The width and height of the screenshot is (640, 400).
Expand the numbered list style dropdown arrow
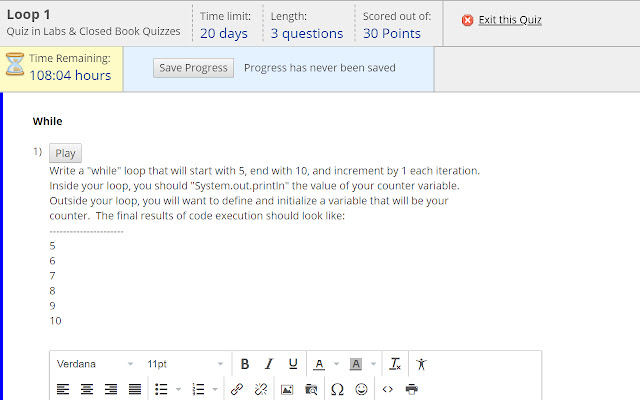click(215, 389)
